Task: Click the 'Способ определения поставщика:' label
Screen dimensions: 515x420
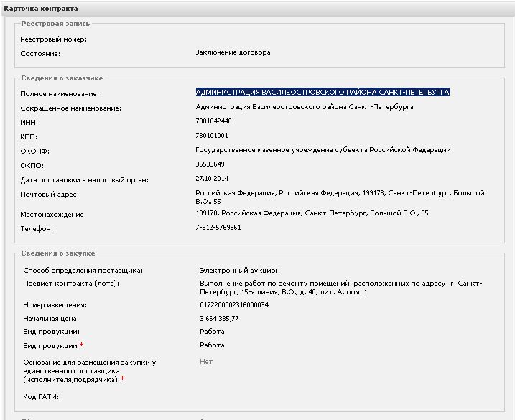Action: tap(83, 271)
